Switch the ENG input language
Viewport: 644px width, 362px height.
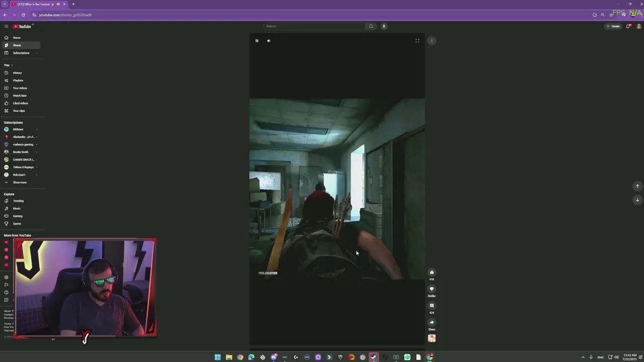[x=600, y=357]
